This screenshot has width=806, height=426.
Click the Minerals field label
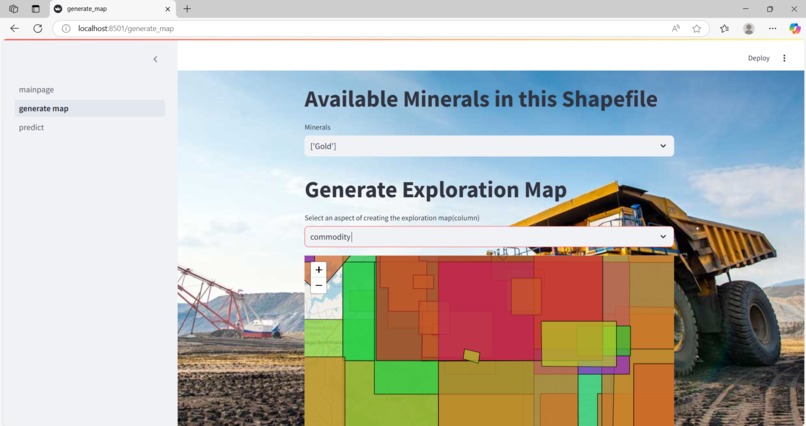(317, 127)
